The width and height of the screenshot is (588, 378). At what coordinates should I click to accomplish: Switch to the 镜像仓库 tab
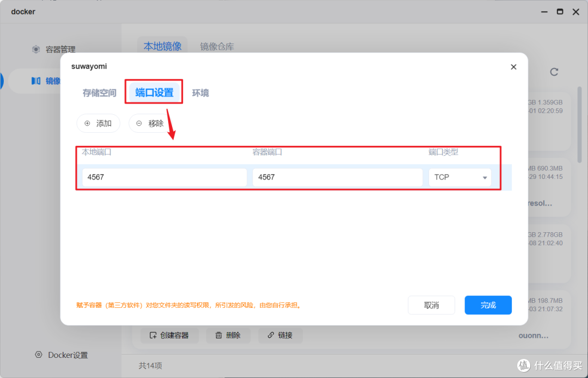[x=217, y=46]
